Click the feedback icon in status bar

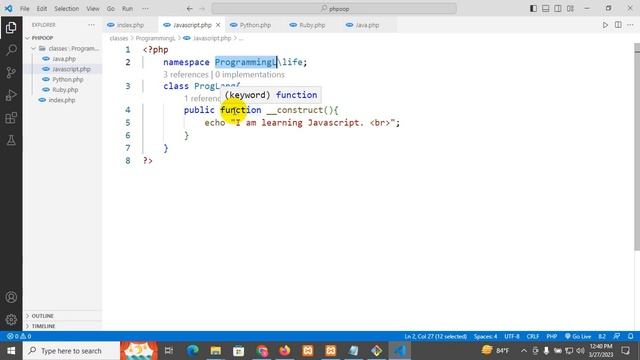point(617,336)
